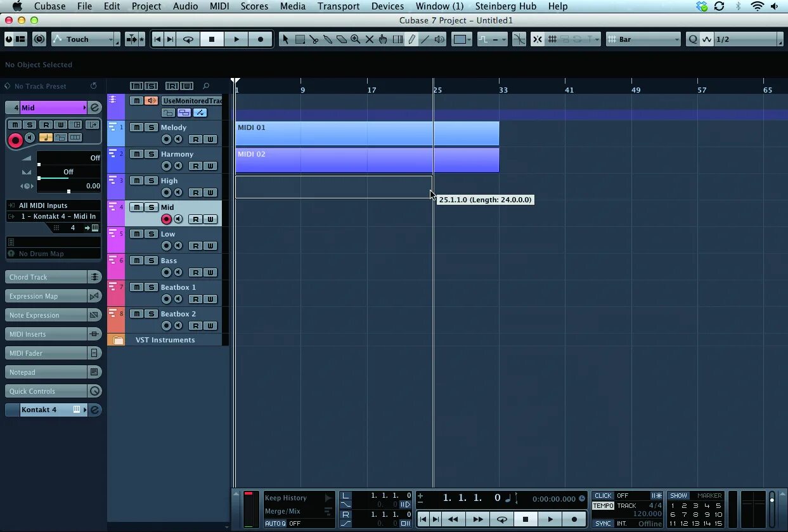This screenshot has width=788, height=532.
Task: Open the MIDI menu
Action: click(x=219, y=6)
